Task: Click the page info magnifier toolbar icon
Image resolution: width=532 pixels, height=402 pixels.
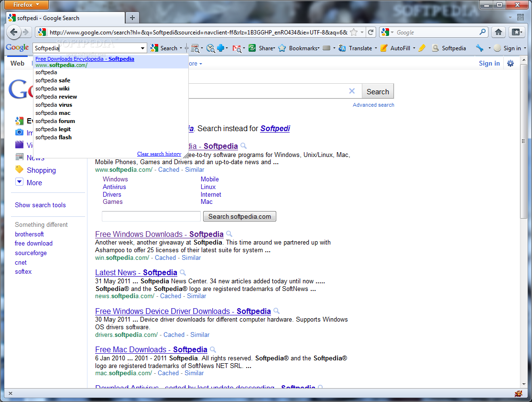Action: click(x=211, y=48)
